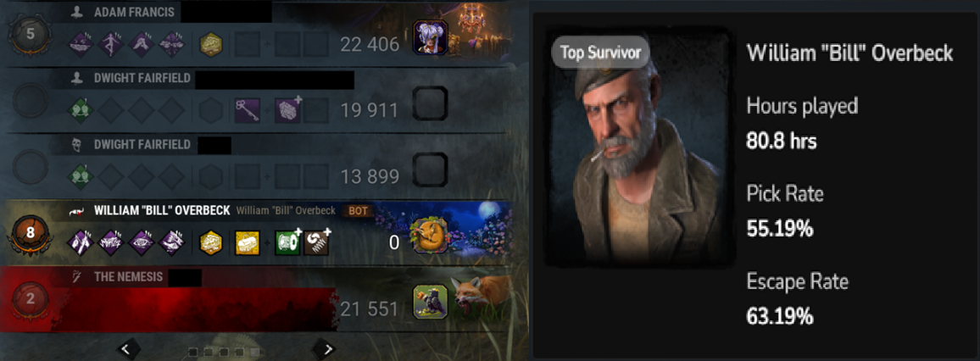This screenshot has width=980, height=361.
Task: Click the green perk on first Dwight Fairfield
Action: [x=81, y=111]
